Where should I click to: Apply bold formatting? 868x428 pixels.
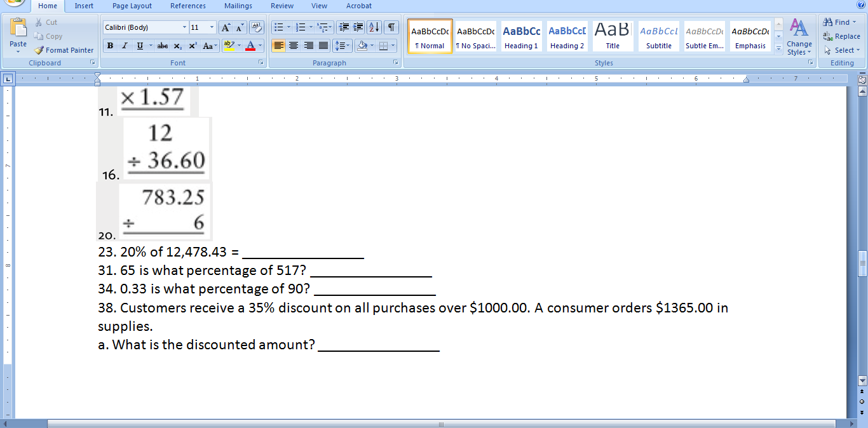[109, 46]
